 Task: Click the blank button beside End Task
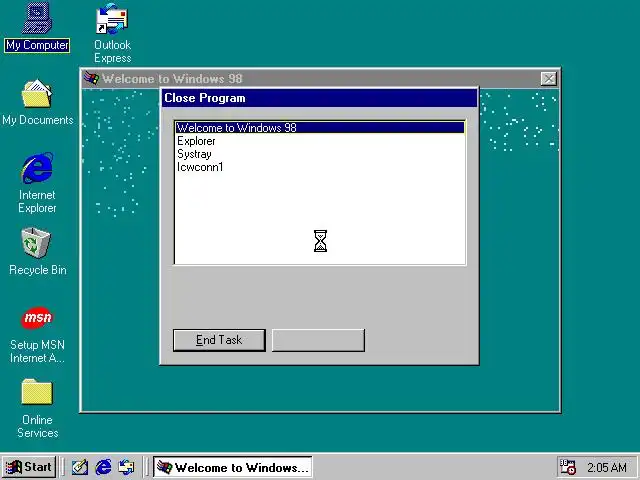click(x=318, y=340)
